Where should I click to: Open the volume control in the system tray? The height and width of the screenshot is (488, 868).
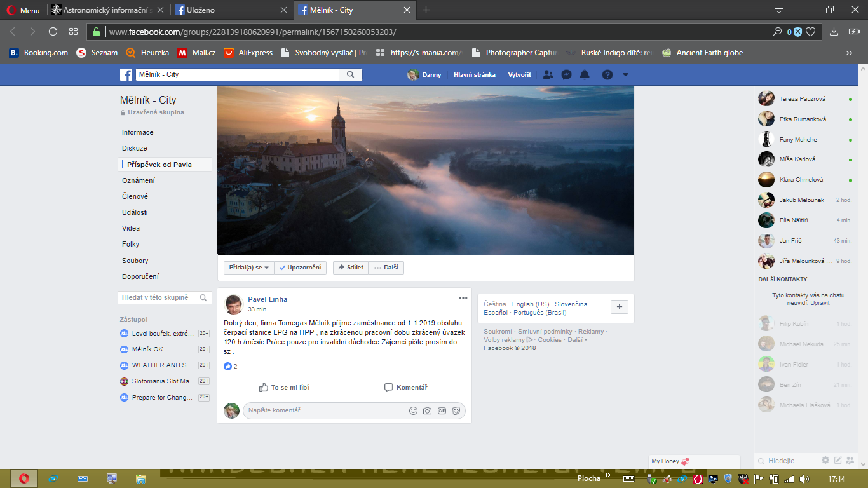point(804,478)
